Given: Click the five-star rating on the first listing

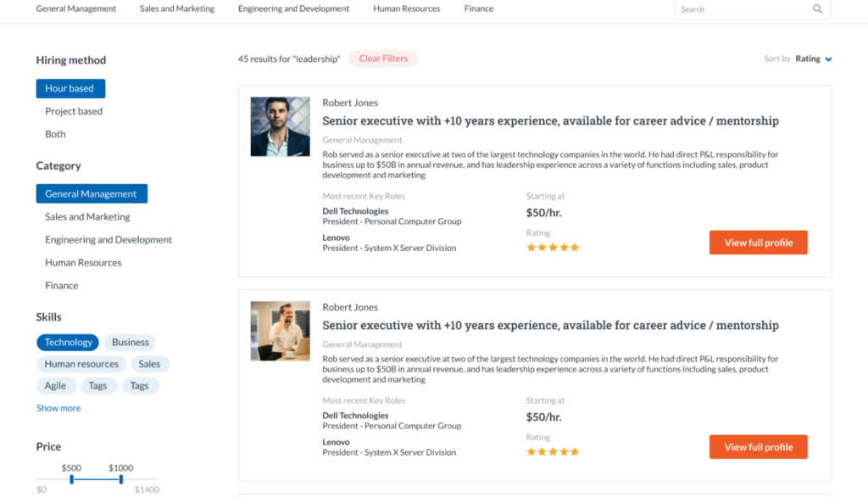Looking at the screenshot, I should pos(552,247).
